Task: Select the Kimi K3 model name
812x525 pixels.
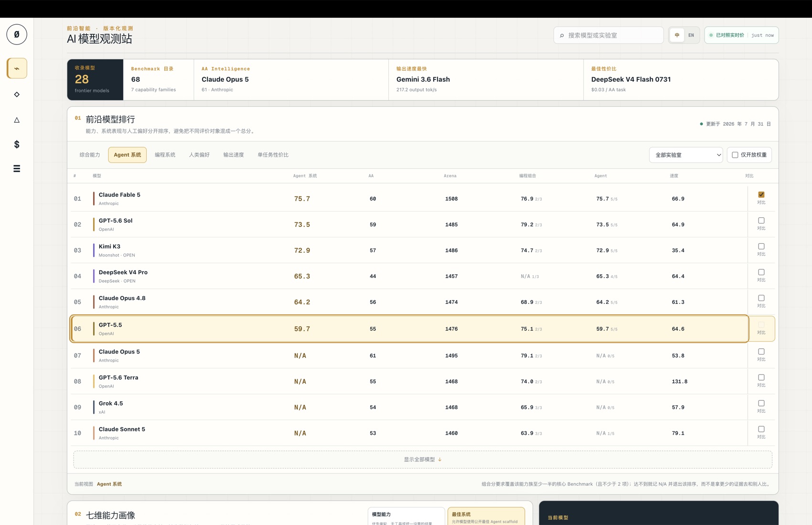Action: click(109, 246)
